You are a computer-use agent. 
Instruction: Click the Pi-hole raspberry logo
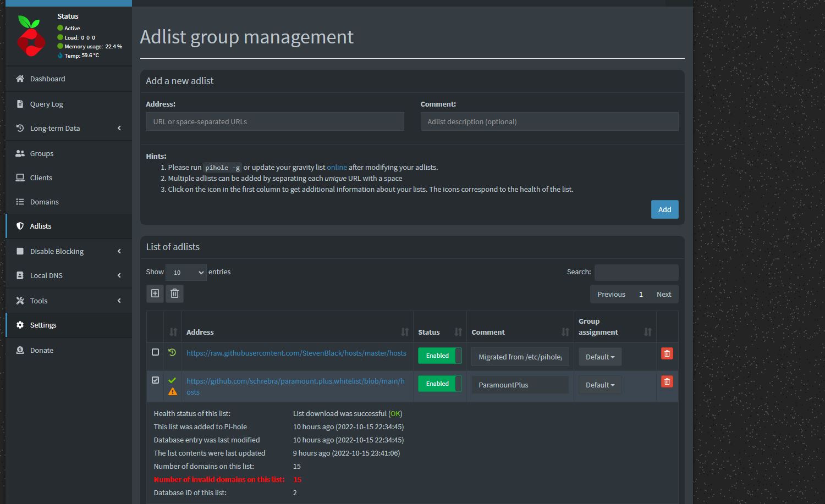pyautogui.click(x=30, y=36)
